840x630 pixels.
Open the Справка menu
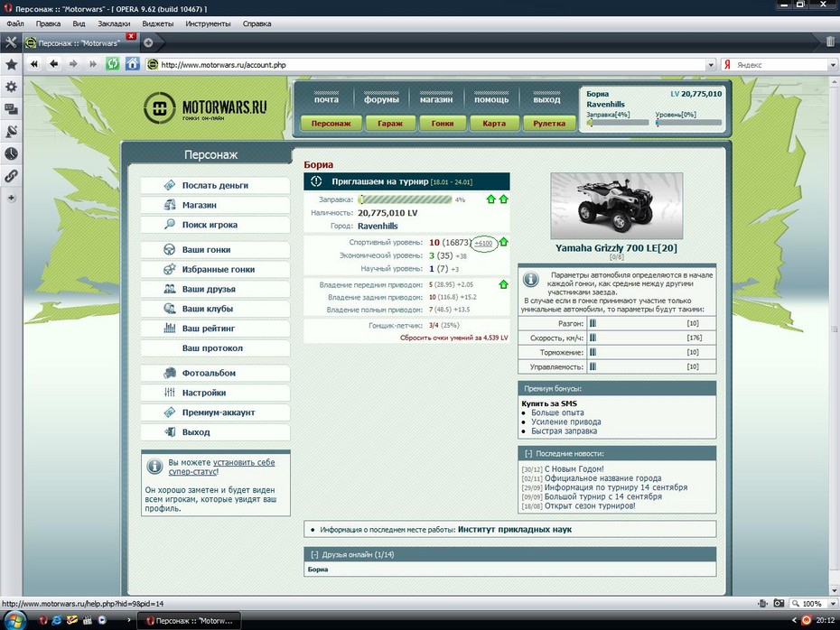coord(257,23)
